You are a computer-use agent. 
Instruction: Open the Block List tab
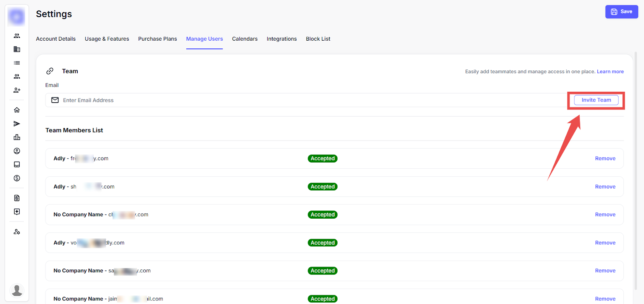[x=318, y=39]
